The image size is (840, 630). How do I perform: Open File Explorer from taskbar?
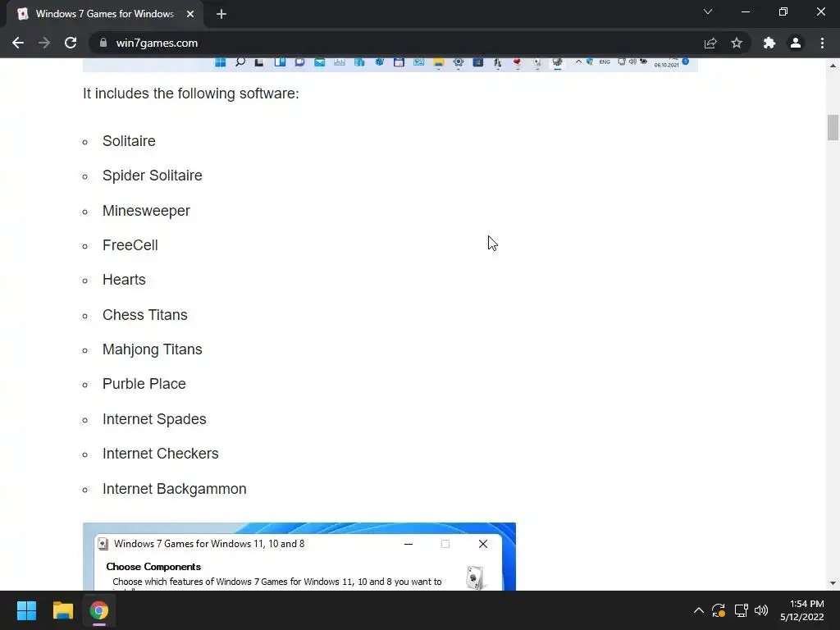(x=62, y=610)
